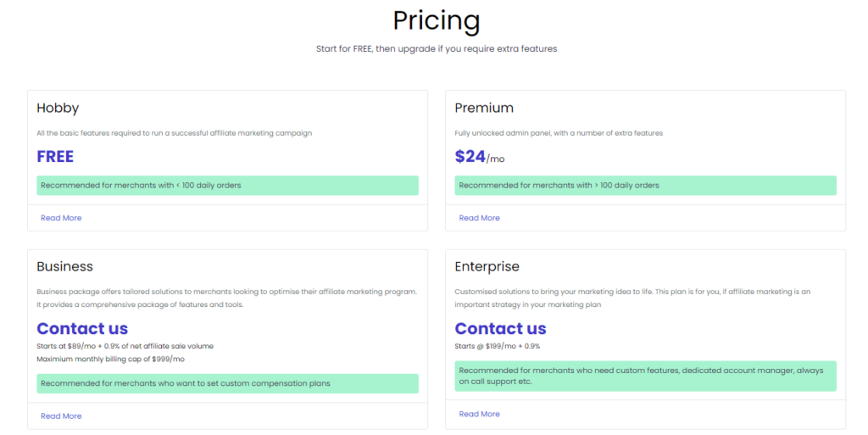Viewport: 868px width, 435px height.
Task: Click the $24/mo price label
Action: [480, 157]
